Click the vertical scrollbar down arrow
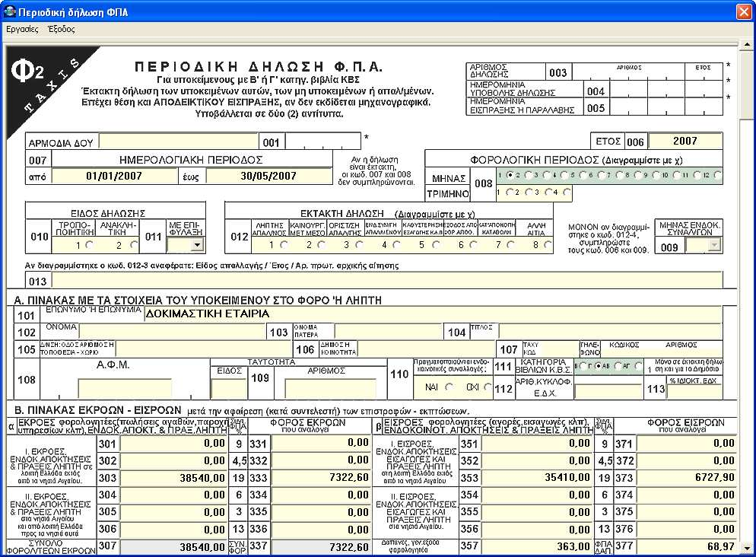756x557 pixels. click(x=747, y=549)
